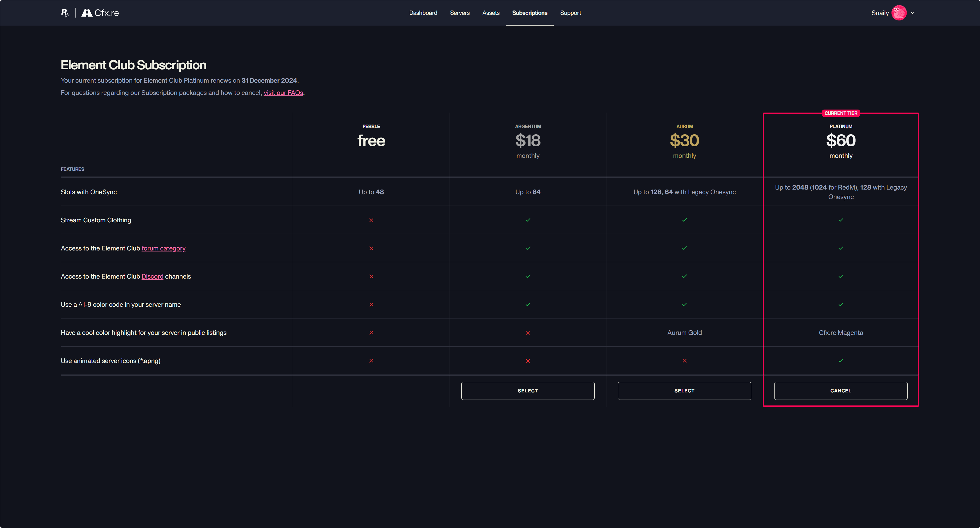The width and height of the screenshot is (980, 528).
Task: Click Argentum's checkmark for forum category
Action: (528, 248)
